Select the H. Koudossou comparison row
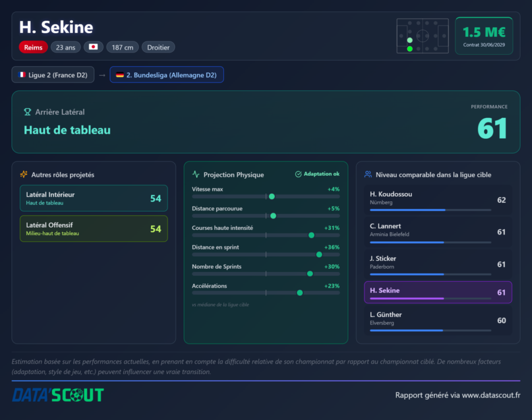 [x=438, y=200]
